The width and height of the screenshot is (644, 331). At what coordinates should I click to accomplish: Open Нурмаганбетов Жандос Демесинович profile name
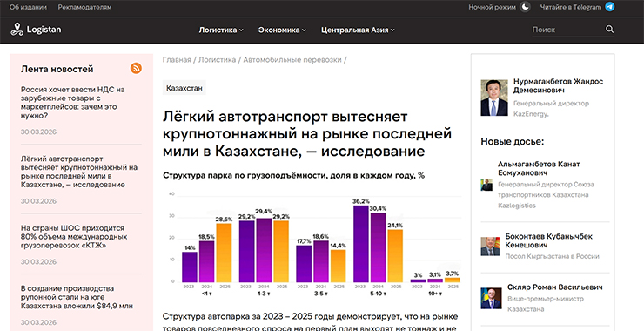pyautogui.click(x=558, y=86)
